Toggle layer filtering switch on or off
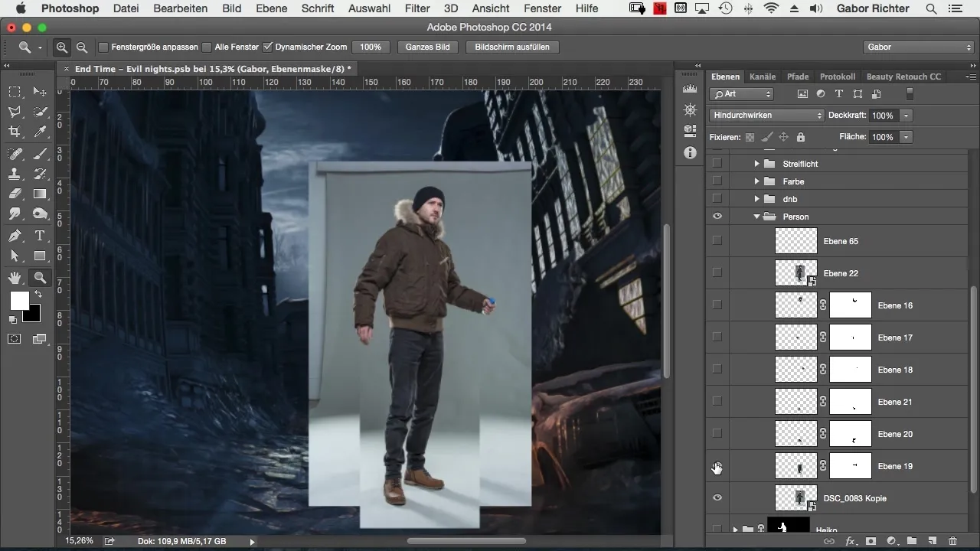The height and width of the screenshot is (551, 980). pyautogui.click(x=910, y=94)
